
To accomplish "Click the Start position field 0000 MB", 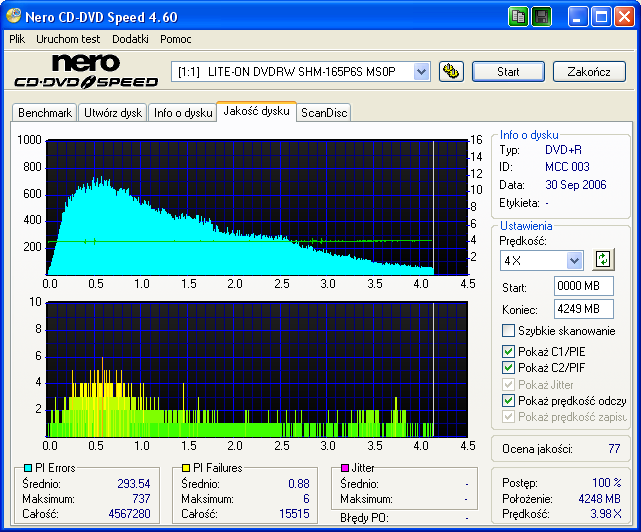I will (584, 286).
